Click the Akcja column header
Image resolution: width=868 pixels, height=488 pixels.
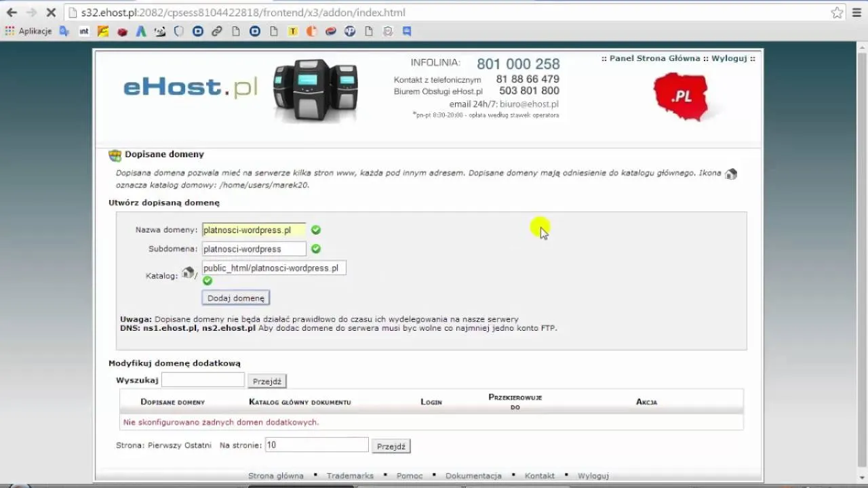point(647,402)
